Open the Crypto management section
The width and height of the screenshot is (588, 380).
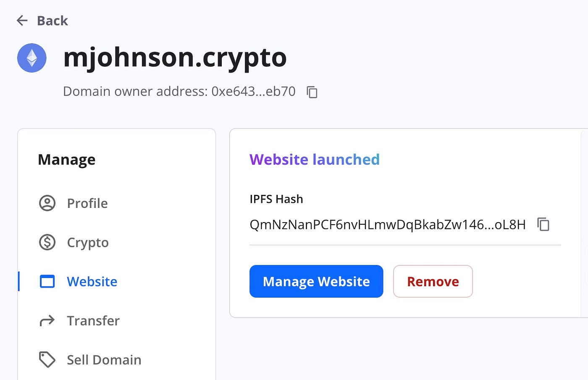(x=87, y=242)
